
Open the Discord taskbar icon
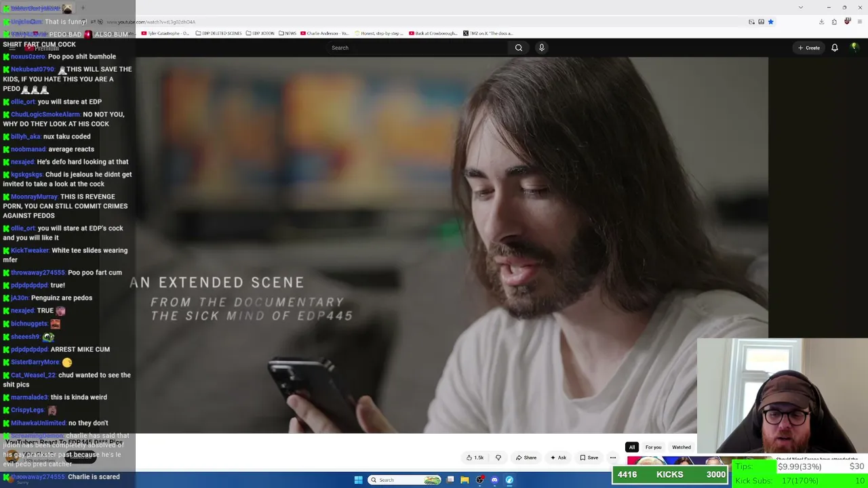point(494,480)
